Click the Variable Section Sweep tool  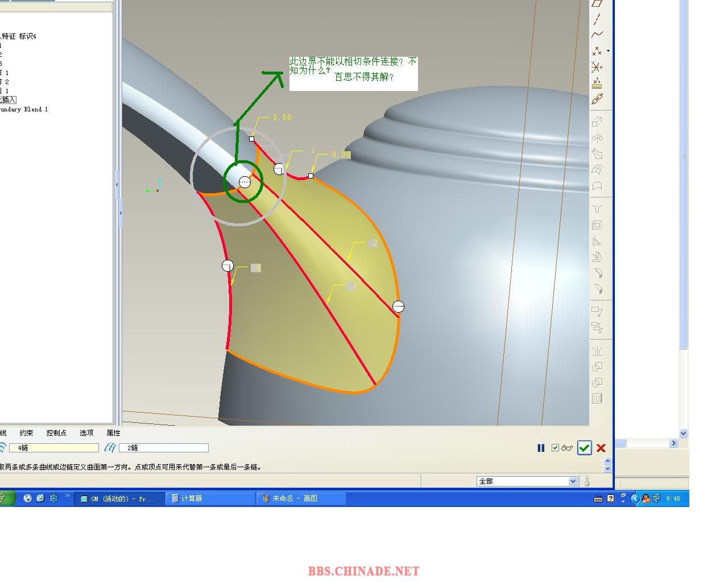[x=597, y=153]
